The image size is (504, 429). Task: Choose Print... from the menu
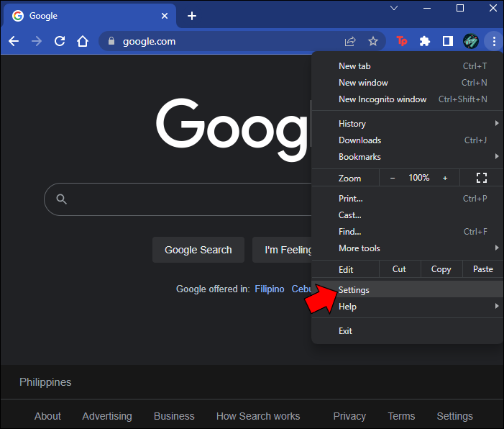(407, 199)
